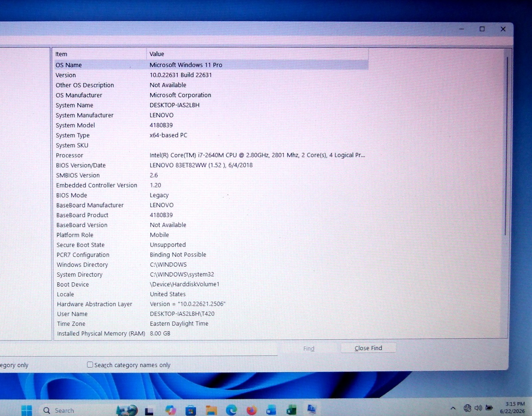
Task: Click the Intel(R) Core(TM) i7-2640M processor value
Action: tap(257, 155)
